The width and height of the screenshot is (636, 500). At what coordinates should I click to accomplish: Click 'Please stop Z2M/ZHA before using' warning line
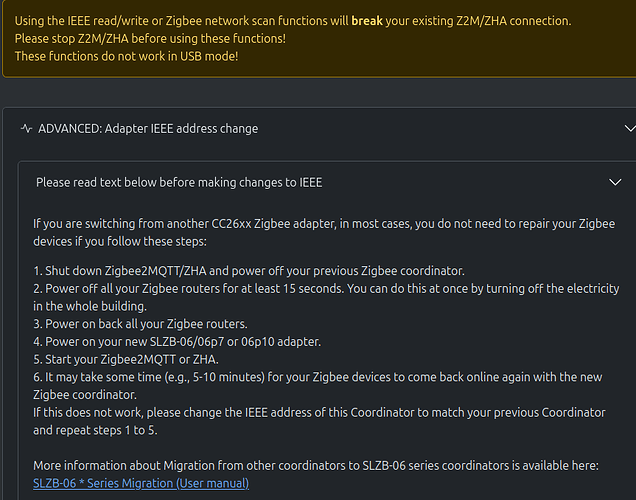pyautogui.click(x=150, y=39)
